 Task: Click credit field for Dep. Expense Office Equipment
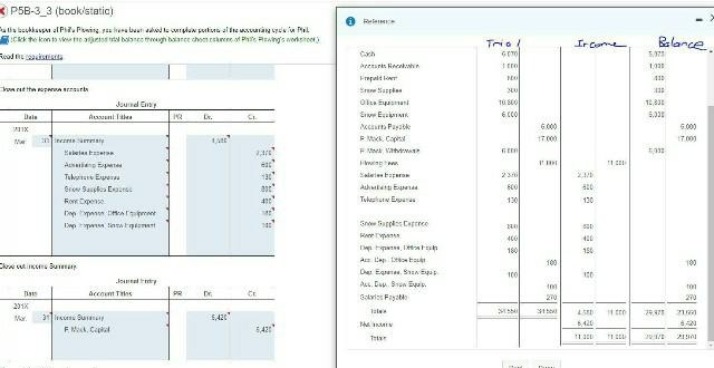tap(252, 213)
